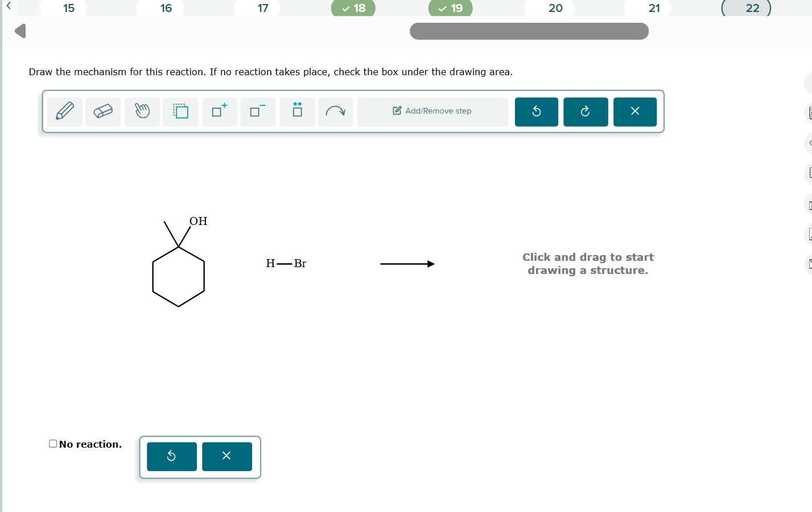Activate the marquee selection tool

(x=181, y=112)
